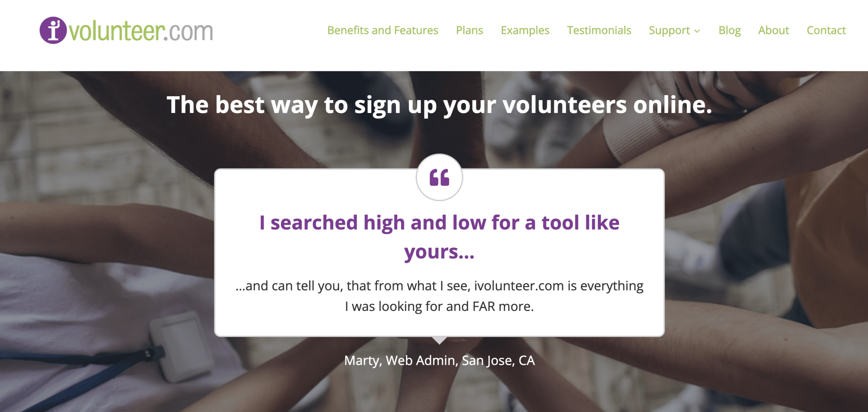Click Marty's attribution text below the quote card
868x412 pixels.
pos(439,360)
